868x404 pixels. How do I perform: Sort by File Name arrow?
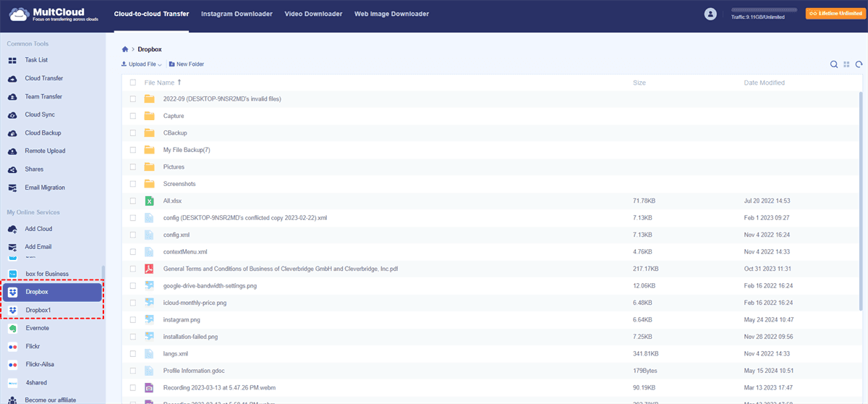[179, 83]
